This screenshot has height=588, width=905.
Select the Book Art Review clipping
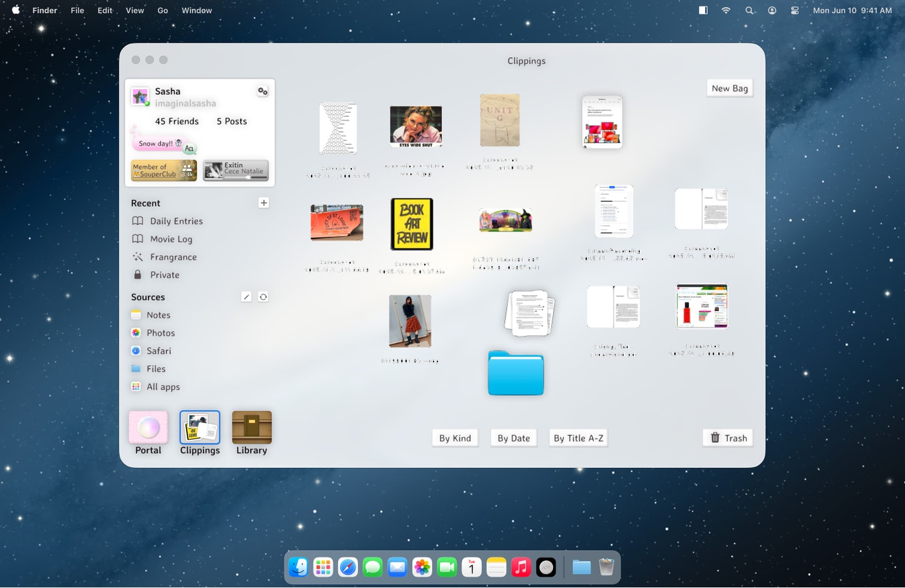coord(412,224)
